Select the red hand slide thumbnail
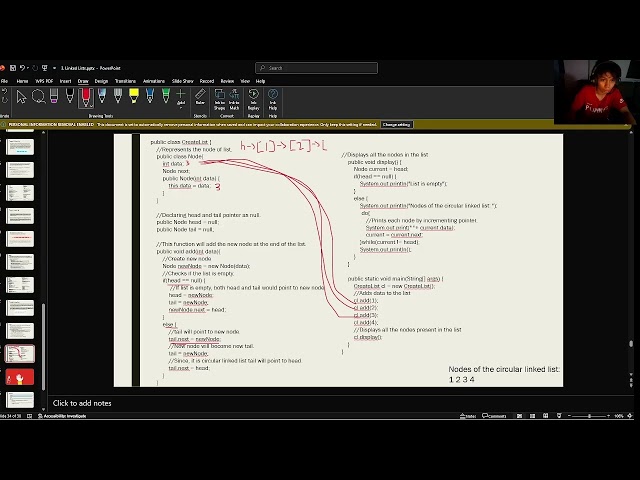640x480 pixels. pos(20,377)
